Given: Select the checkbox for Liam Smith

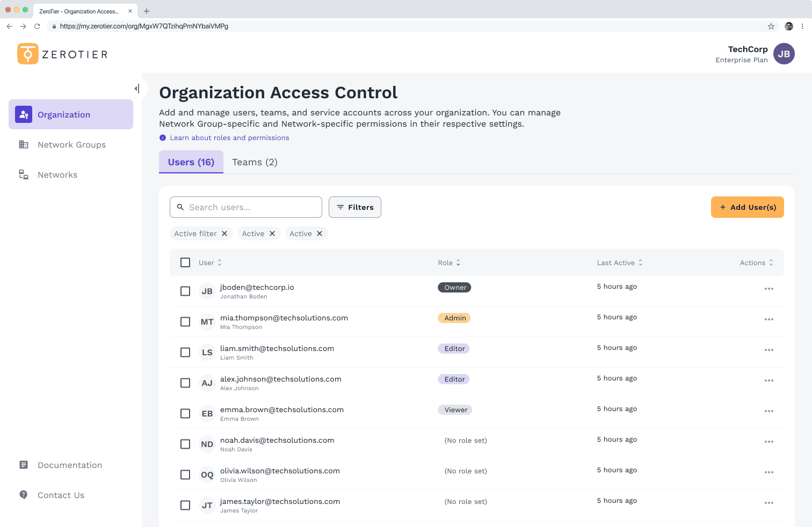Looking at the screenshot, I should click(185, 352).
